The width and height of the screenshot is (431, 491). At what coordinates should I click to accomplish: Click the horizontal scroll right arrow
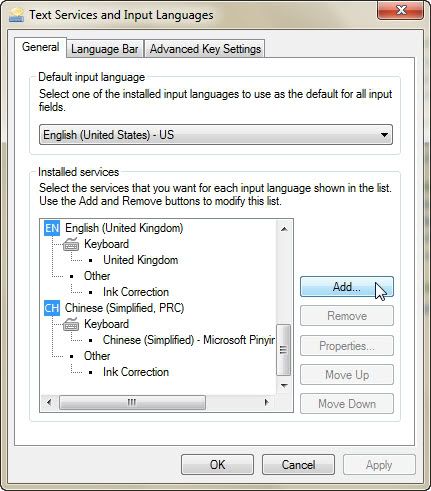(266, 402)
